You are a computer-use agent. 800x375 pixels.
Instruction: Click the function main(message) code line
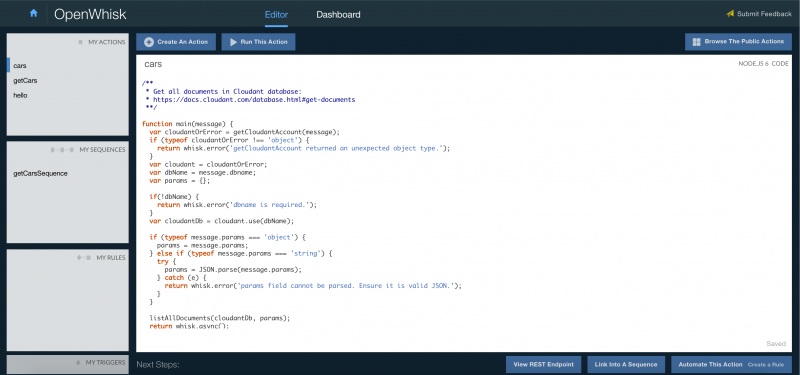pyautogui.click(x=187, y=123)
